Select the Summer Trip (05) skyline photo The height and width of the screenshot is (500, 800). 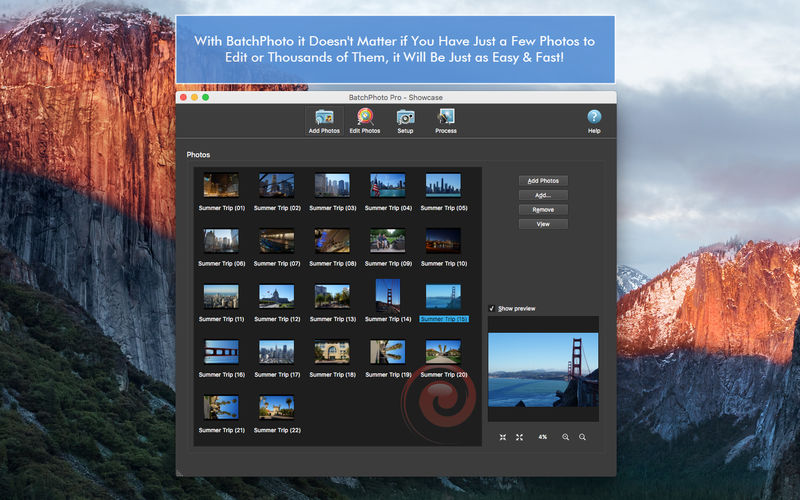pyautogui.click(x=443, y=185)
